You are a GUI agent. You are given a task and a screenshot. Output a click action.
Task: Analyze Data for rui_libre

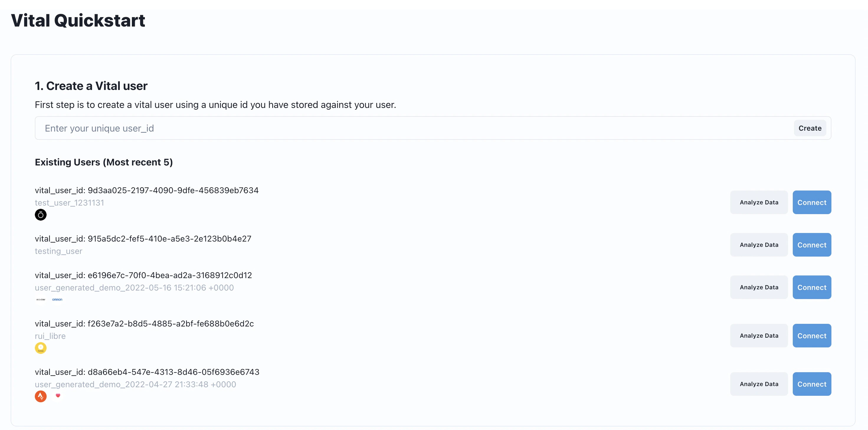(759, 336)
